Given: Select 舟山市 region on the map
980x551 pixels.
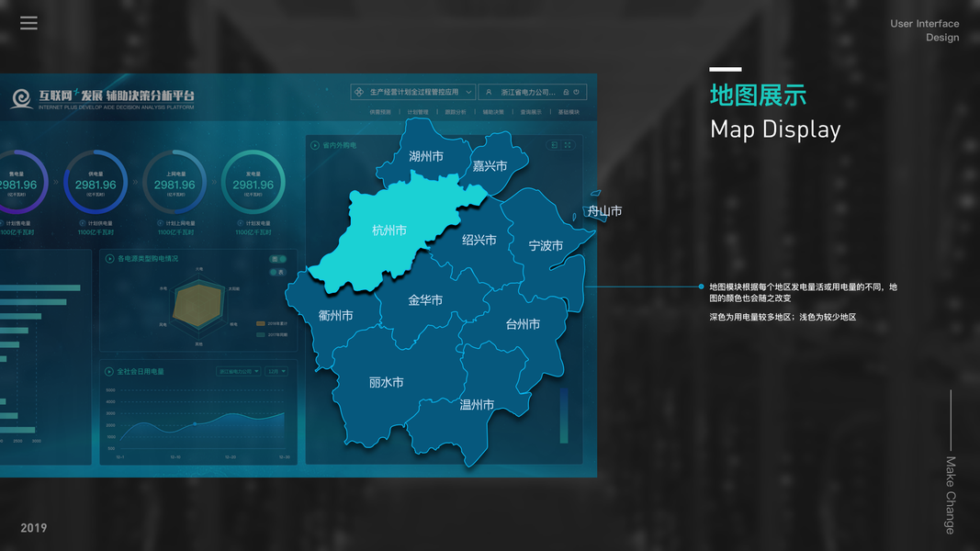Looking at the screenshot, I should point(604,211).
